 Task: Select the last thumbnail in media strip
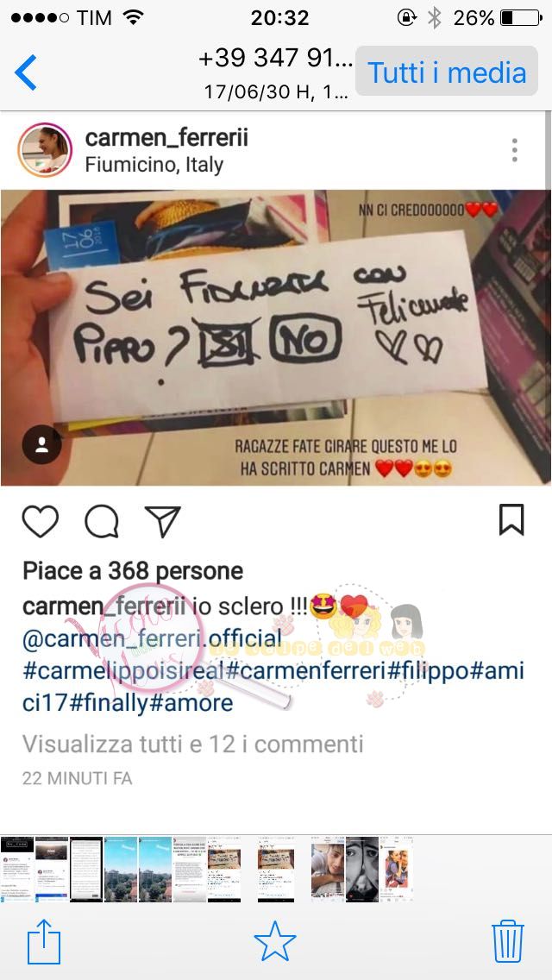pyautogui.click(x=397, y=869)
